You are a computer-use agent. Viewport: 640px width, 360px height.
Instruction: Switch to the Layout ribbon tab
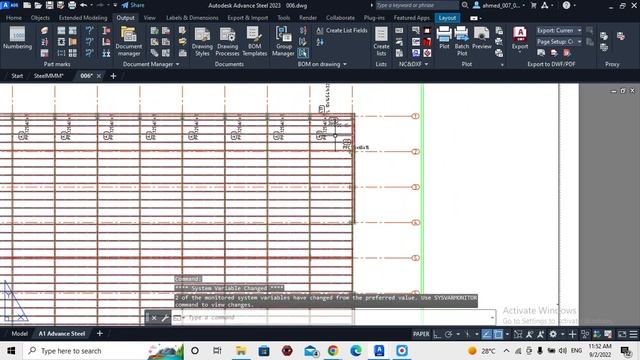point(447,18)
